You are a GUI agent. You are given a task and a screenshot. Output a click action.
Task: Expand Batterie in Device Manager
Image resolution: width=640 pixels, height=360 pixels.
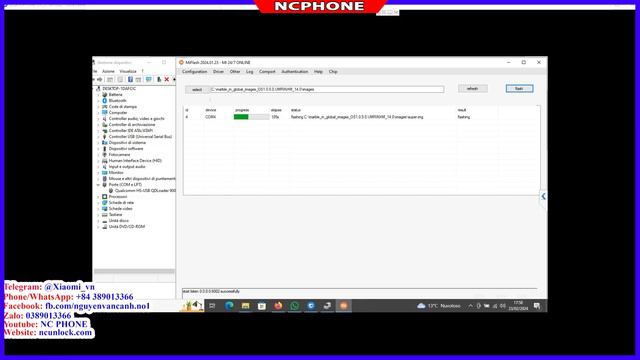coord(98,95)
